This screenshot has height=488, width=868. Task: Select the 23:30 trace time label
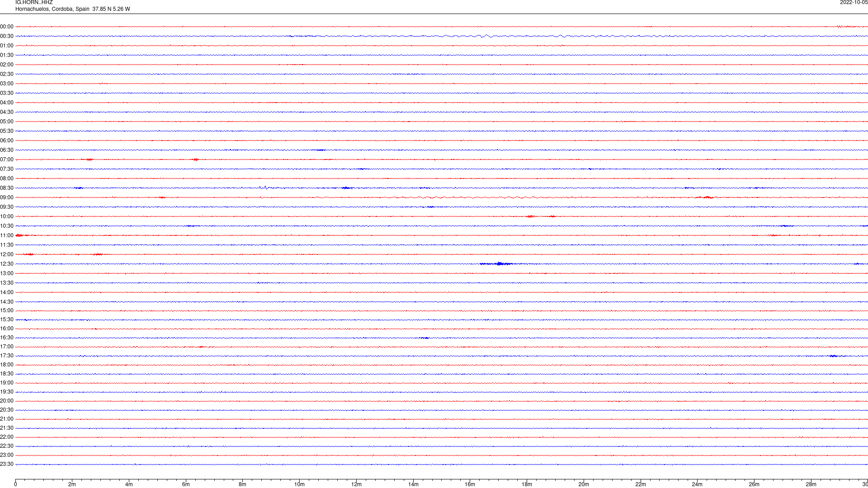7,464
